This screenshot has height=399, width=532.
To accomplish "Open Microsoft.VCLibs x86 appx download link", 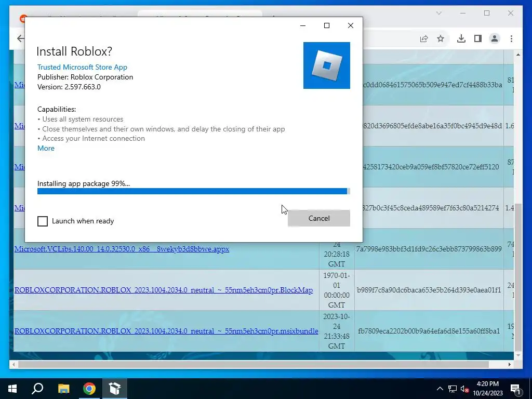I will (122, 249).
